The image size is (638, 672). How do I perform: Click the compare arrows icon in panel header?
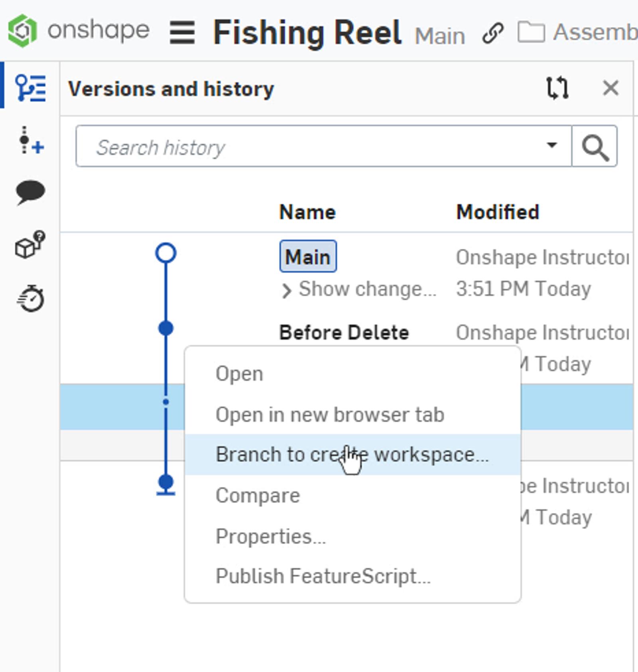click(557, 88)
